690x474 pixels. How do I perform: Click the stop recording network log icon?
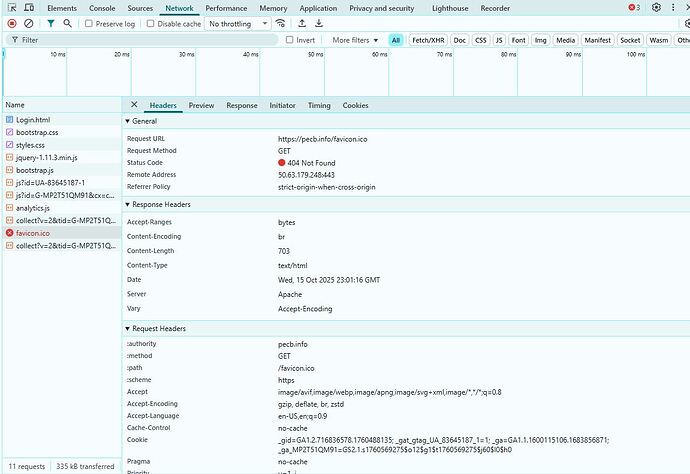click(x=12, y=23)
